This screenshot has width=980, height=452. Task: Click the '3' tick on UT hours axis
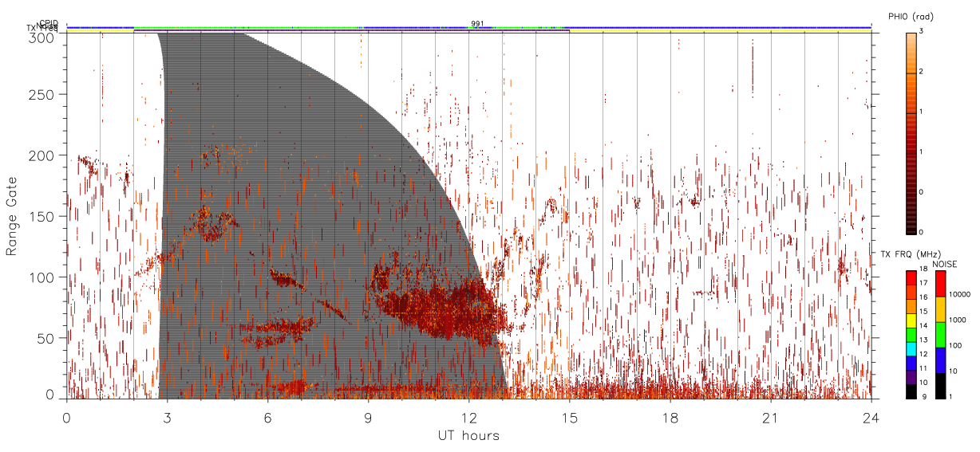click(167, 417)
